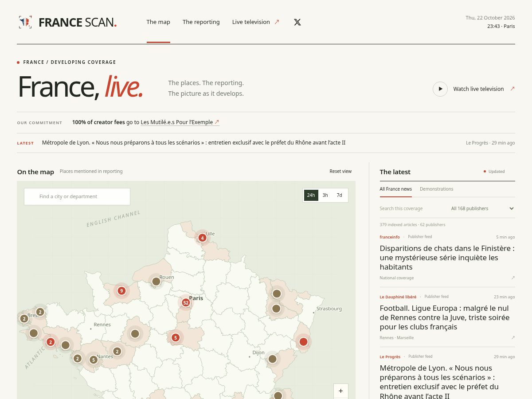
Task: Focus the Search this coverage field
Action: click(411, 208)
